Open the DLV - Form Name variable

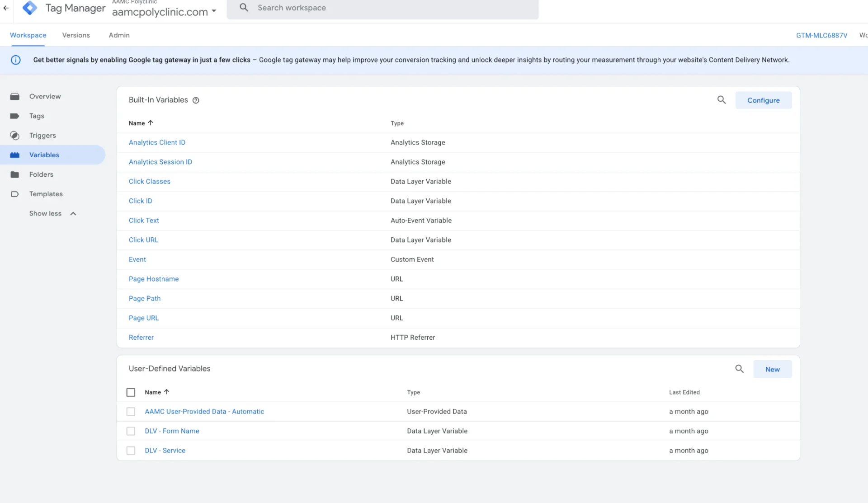(x=172, y=431)
